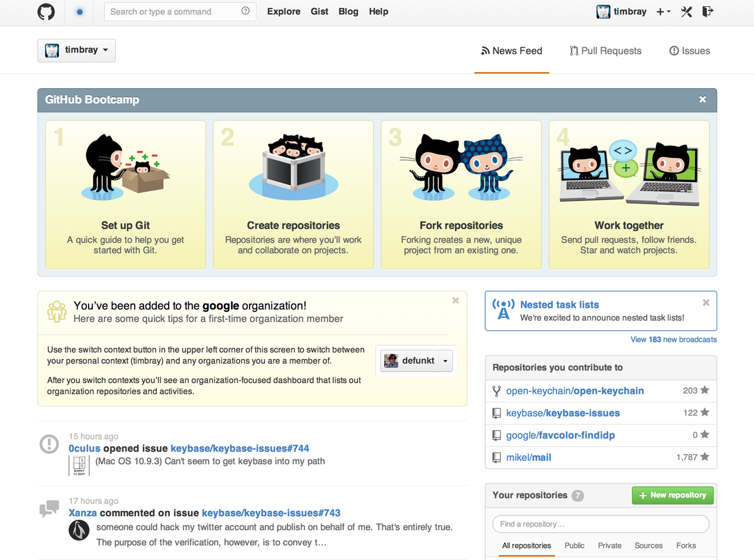754x560 pixels.
Task: Select the All repositories filter tab
Action: pyautogui.click(x=527, y=546)
